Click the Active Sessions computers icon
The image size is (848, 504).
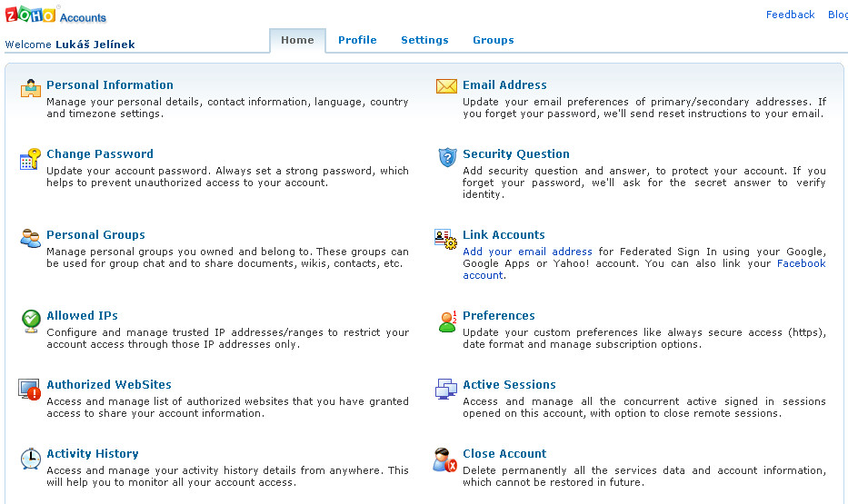[x=446, y=390]
